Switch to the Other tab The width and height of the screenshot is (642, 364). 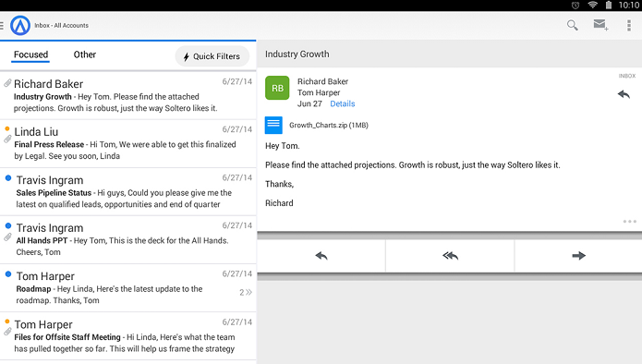(85, 55)
